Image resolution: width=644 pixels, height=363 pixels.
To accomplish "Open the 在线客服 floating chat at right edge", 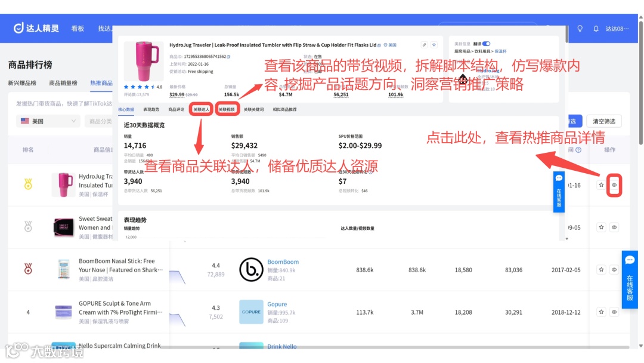I will pyautogui.click(x=630, y=279).
